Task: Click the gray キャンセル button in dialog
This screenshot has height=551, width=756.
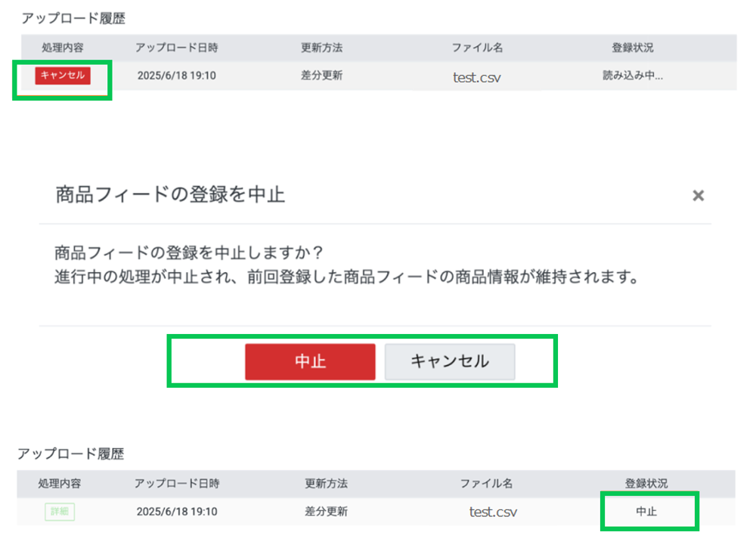Action: pyautogui.click(x=450, y=361)
